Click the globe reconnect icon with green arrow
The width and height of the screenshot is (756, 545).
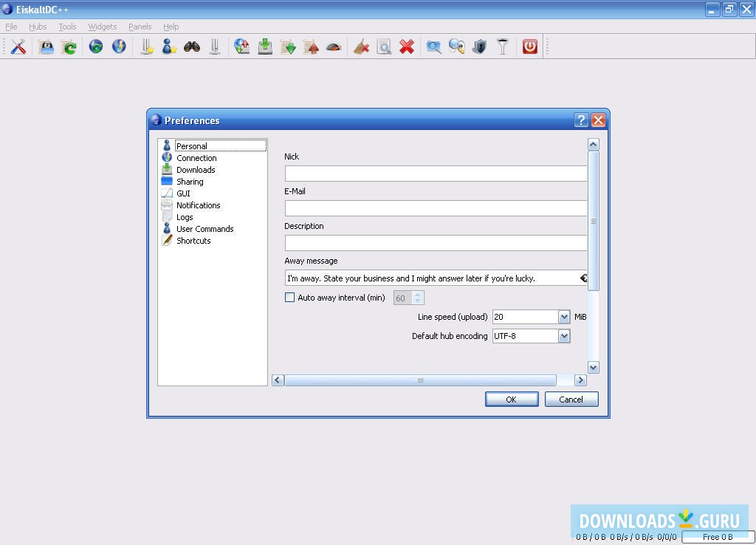(96, 47)
